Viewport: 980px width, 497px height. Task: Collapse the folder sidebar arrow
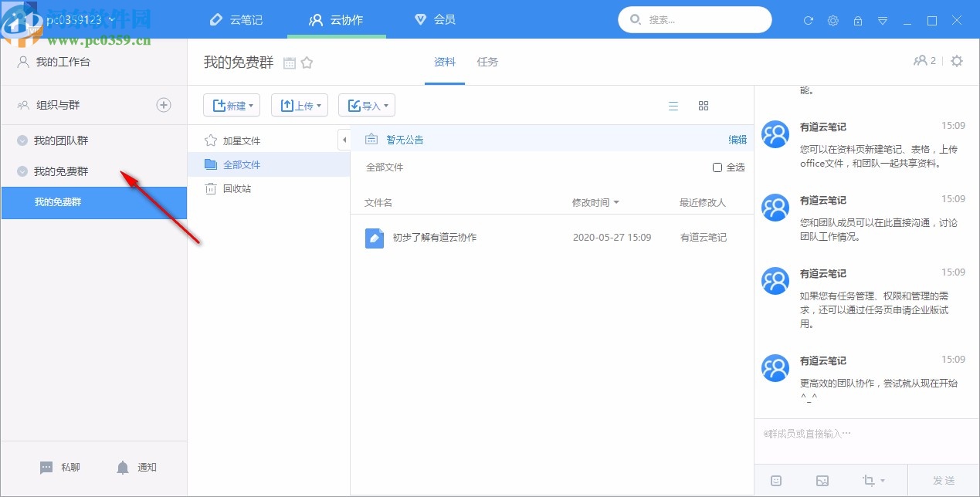[344, 140]
